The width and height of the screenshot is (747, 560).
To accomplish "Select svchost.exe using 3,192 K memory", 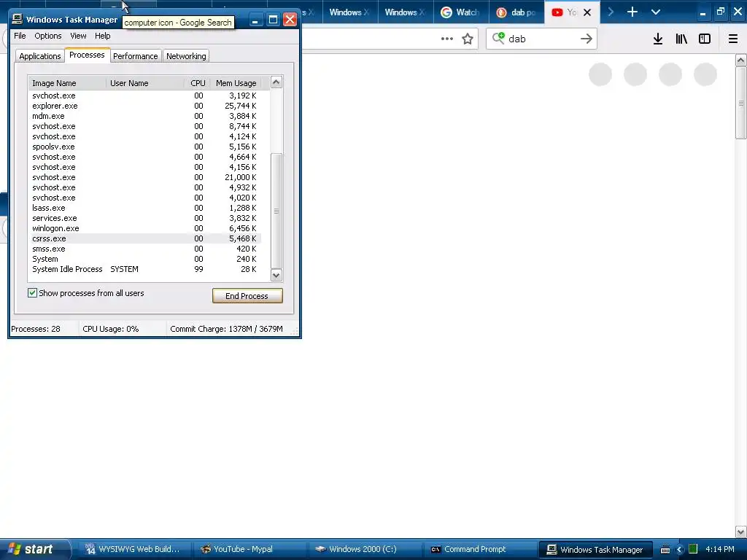I will coord(145,96).
